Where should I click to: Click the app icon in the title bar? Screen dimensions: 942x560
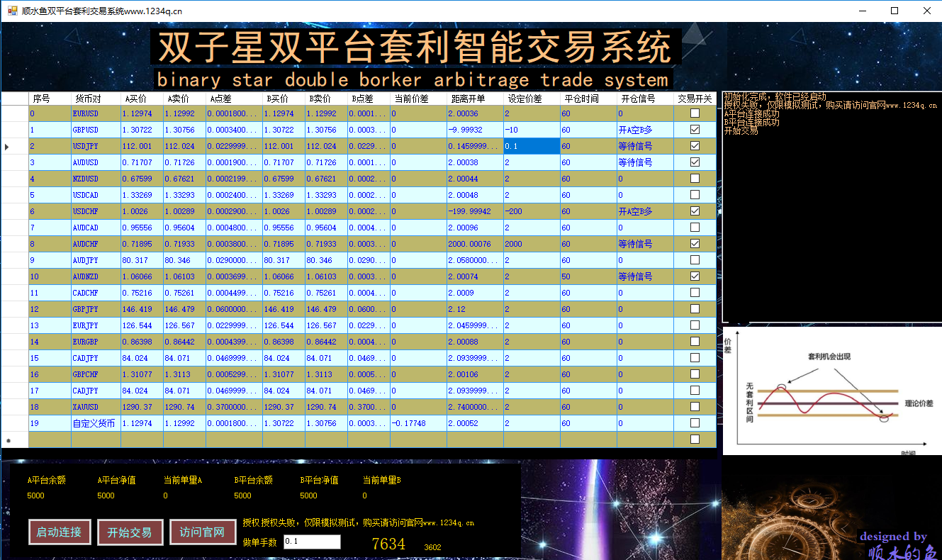12,11
